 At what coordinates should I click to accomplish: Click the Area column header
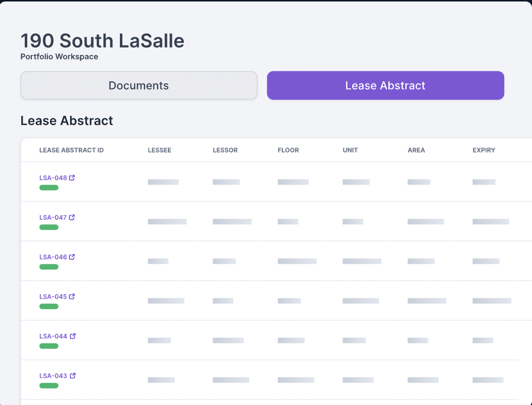click(x=416, y=150)
